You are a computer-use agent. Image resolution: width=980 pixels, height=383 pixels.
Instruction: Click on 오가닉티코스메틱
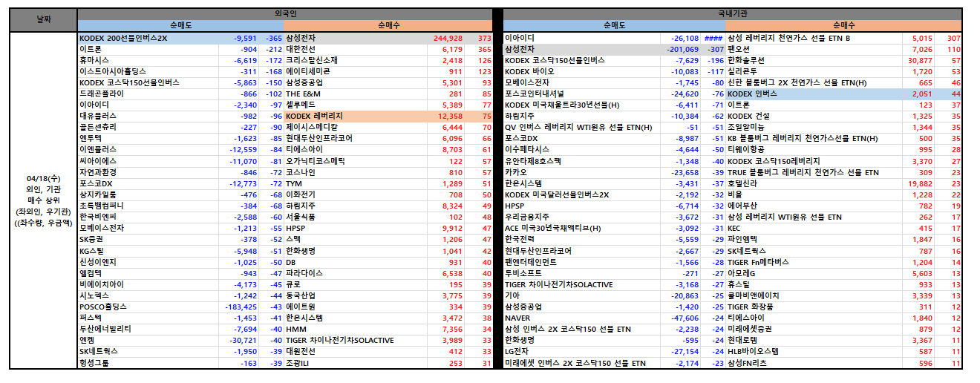(x=356, y=161)
